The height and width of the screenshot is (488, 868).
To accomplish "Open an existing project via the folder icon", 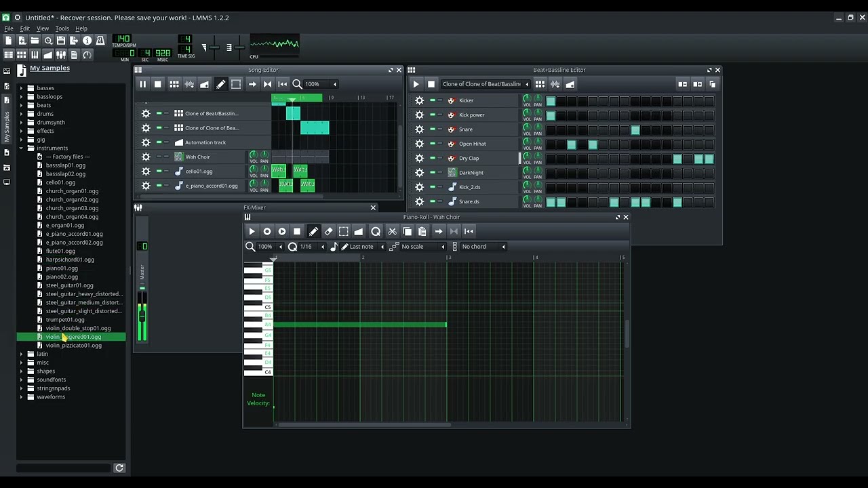I will pos(35,41).
